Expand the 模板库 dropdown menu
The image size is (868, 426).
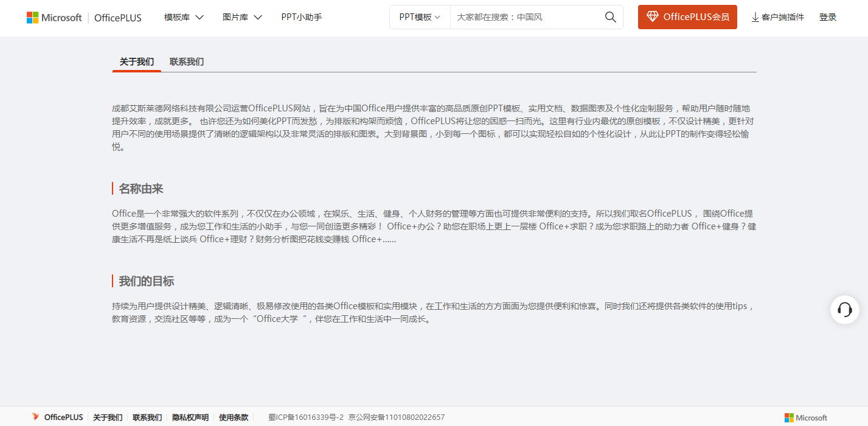184,17
